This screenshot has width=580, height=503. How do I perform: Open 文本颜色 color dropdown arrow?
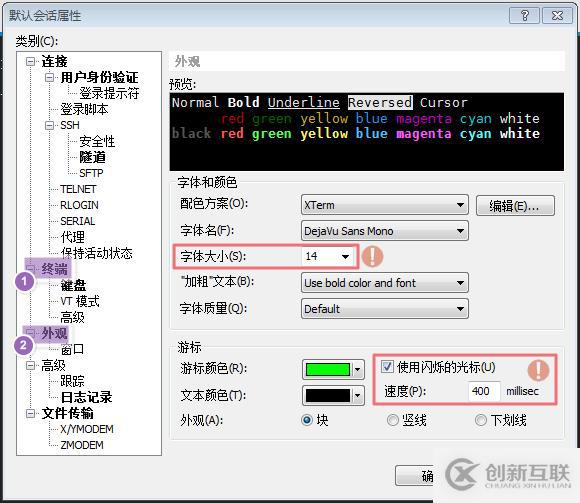(358, 395)
